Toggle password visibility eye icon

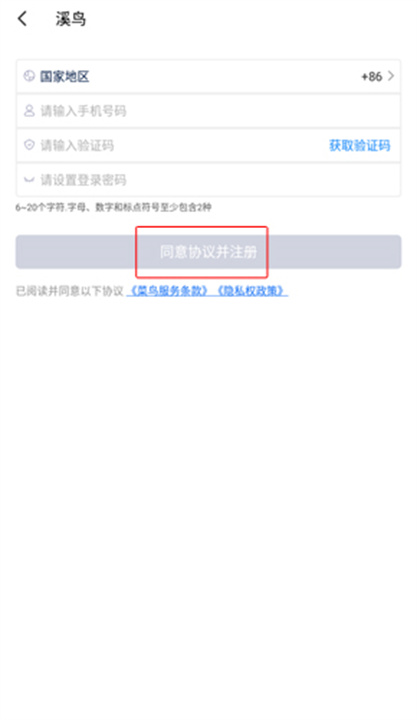(29, 180)
